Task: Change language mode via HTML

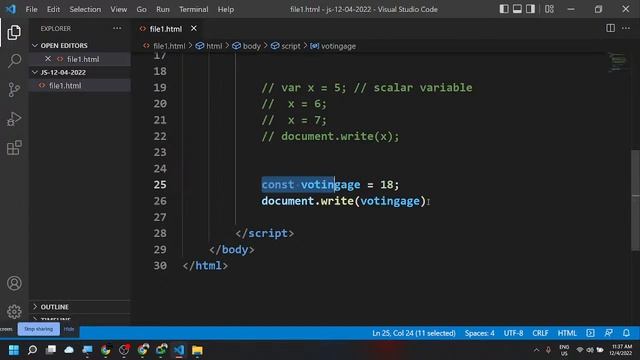Action: (567, 333)
